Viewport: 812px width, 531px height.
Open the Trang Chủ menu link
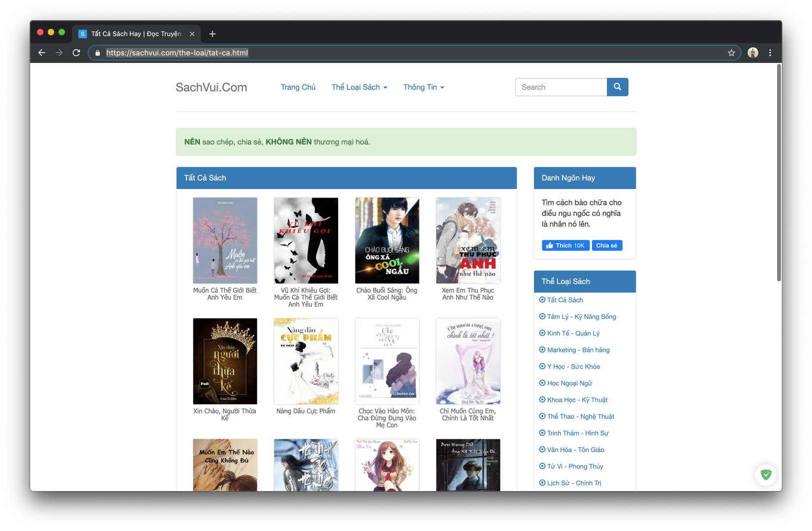point(298,87)
